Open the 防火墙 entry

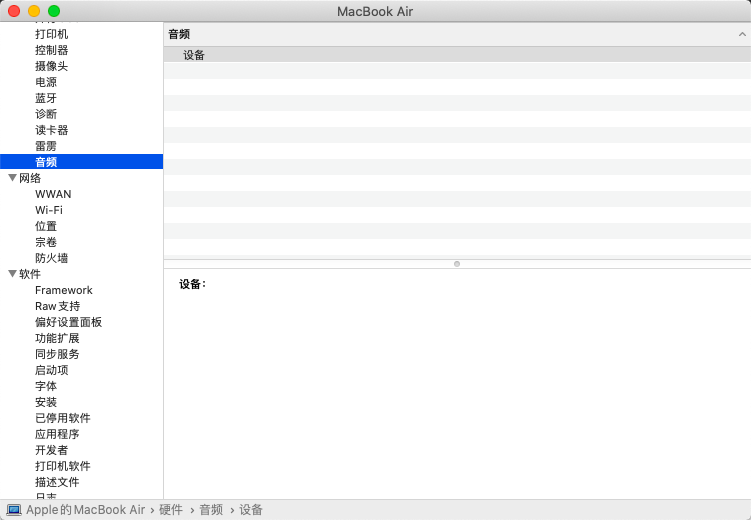[x=51, y=258]
